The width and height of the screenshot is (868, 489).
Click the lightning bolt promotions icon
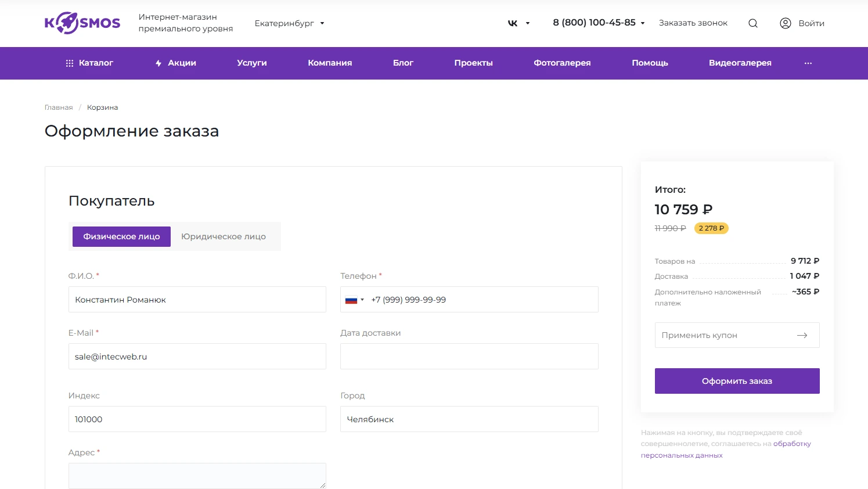pos(159,63)
